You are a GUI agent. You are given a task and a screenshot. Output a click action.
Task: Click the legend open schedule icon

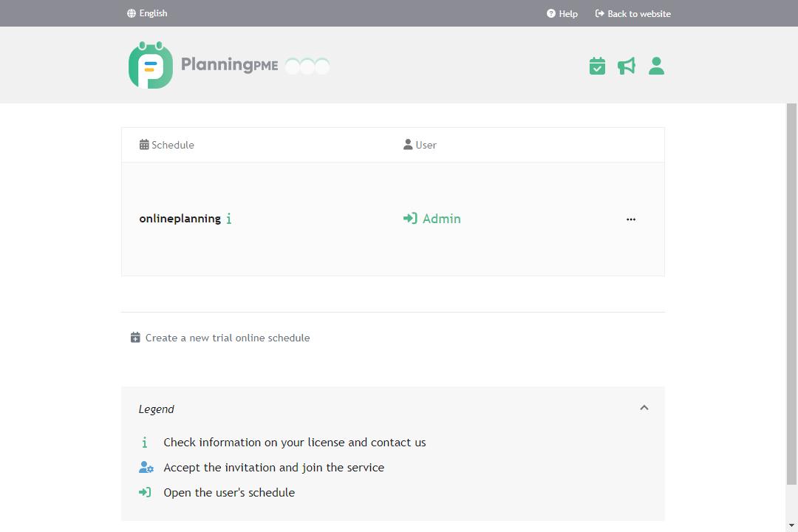(145, 492)
